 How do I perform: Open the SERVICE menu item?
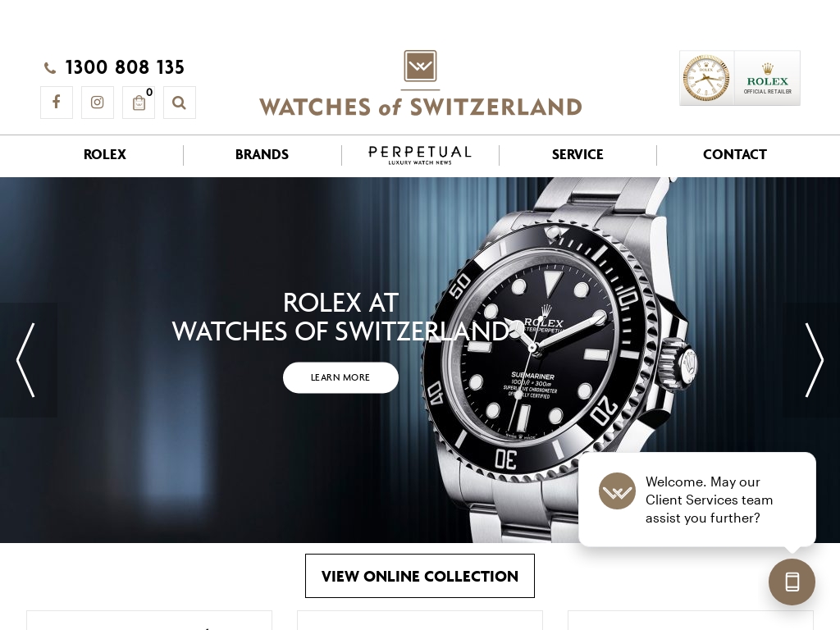pyautogui.click(x=577, y=154)
